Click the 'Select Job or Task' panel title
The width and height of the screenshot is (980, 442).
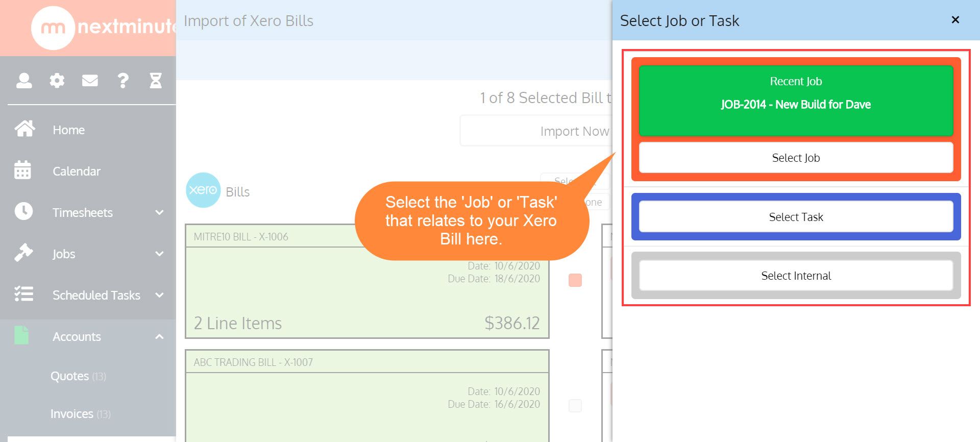pos(679,21)
